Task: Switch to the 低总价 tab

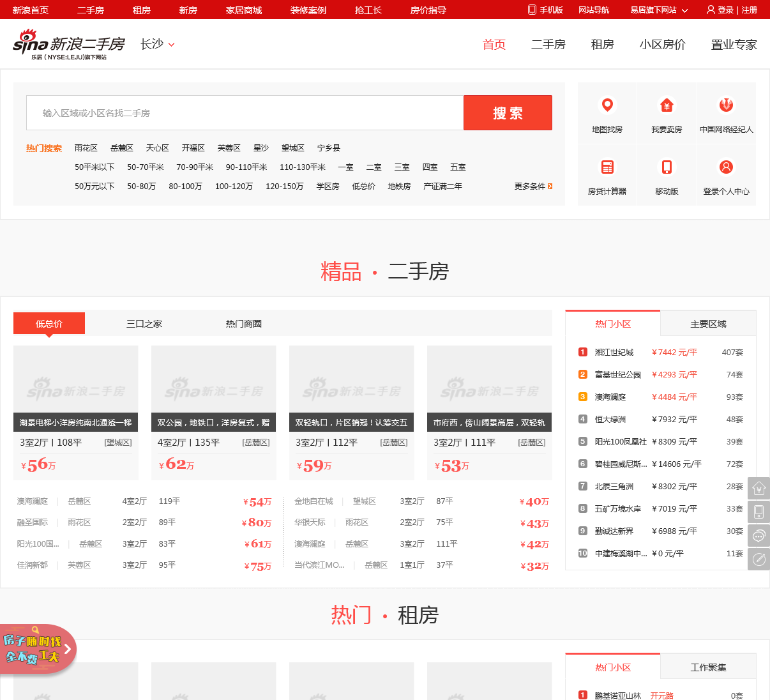Action: click(x=49, y=323)
